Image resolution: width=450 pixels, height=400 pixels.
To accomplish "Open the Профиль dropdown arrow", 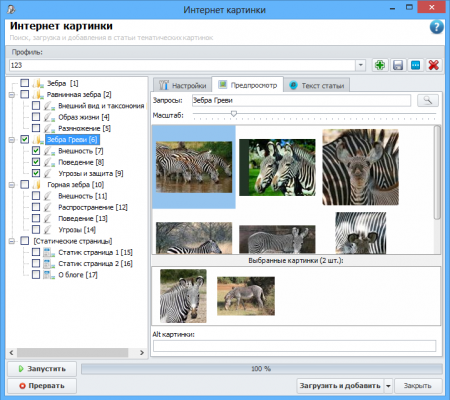I will pos(360,65).
